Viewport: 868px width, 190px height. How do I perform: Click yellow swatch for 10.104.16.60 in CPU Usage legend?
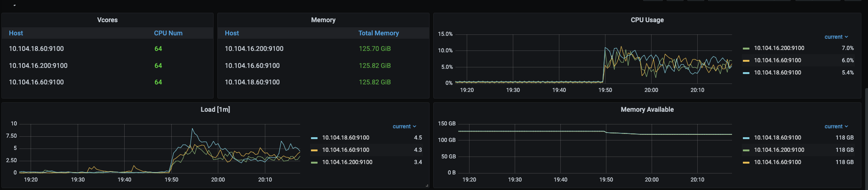tap(746, 61)
